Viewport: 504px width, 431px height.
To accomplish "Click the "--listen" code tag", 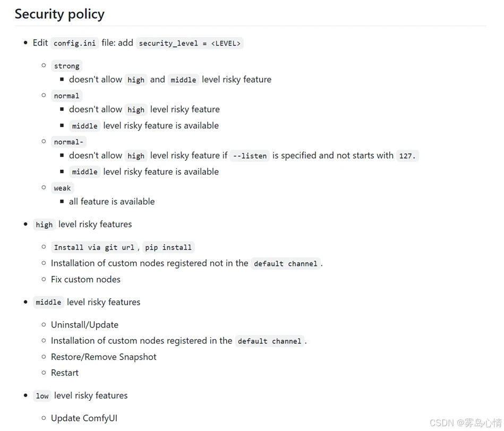I will (250, 156).
